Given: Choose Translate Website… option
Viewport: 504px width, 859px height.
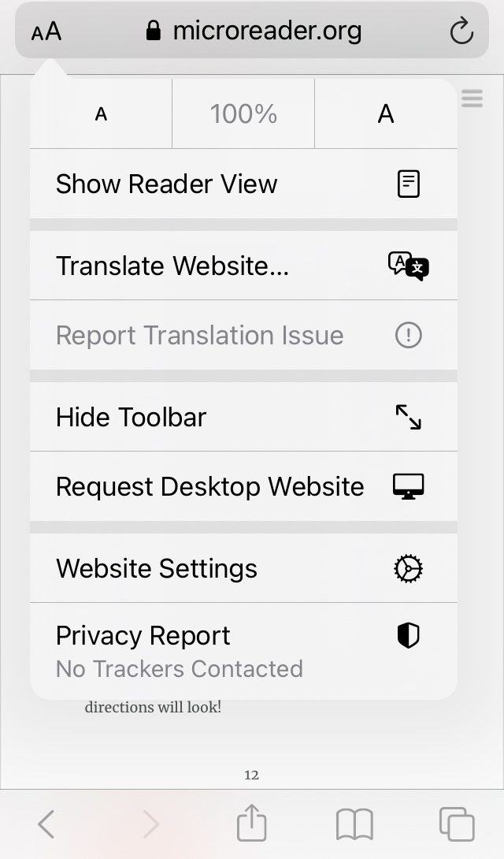Looking at the screenshot, I should click(243, 266).
